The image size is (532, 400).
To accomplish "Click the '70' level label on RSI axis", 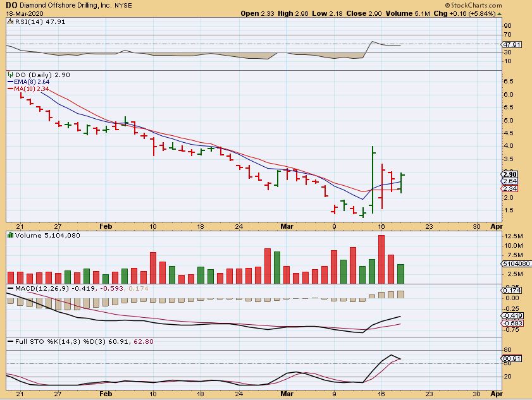I will [x=507, y=35].
